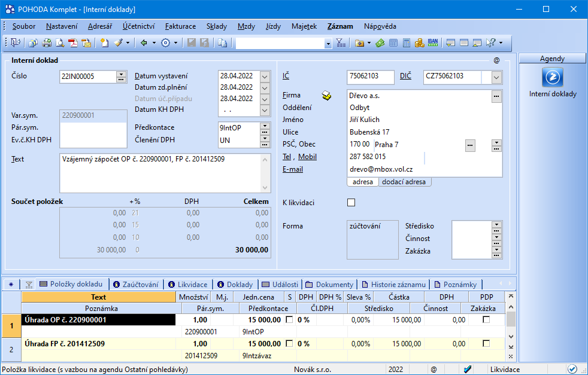
Task: Switch to the Zaúčtování tab
Action: 136,284
